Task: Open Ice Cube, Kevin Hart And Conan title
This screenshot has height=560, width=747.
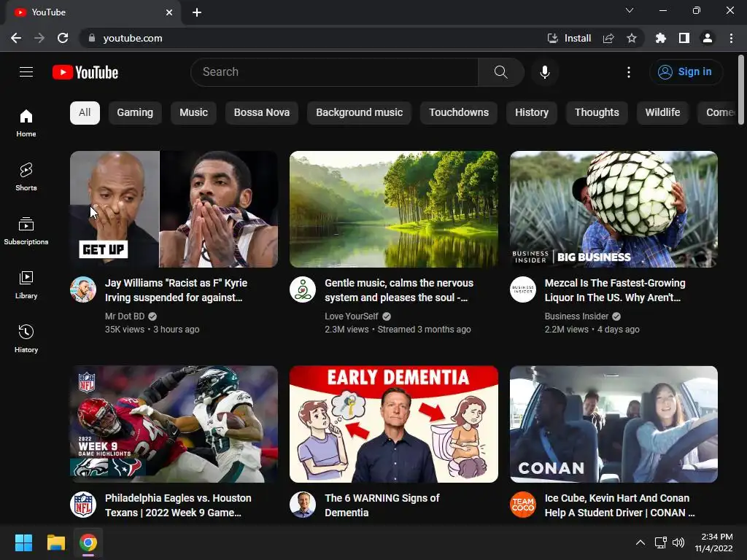Action: (619, 505)
